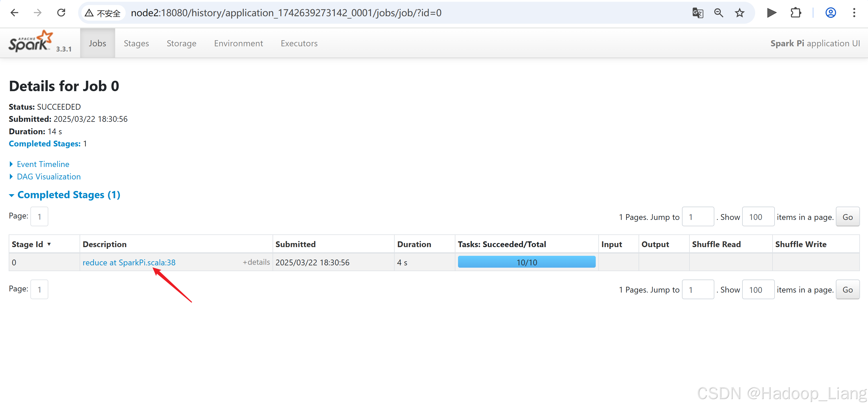Click the 10/10 tasks progress bar

click(x=526, y=262)
